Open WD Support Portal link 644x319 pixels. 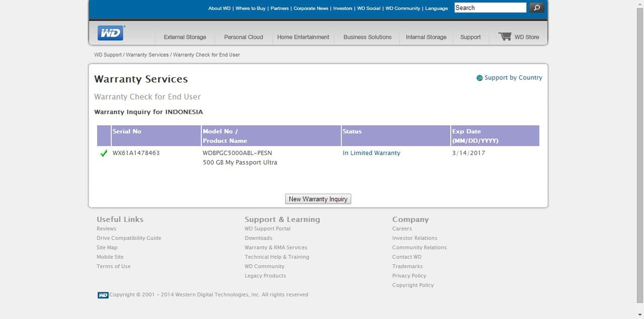pos(267,229)
